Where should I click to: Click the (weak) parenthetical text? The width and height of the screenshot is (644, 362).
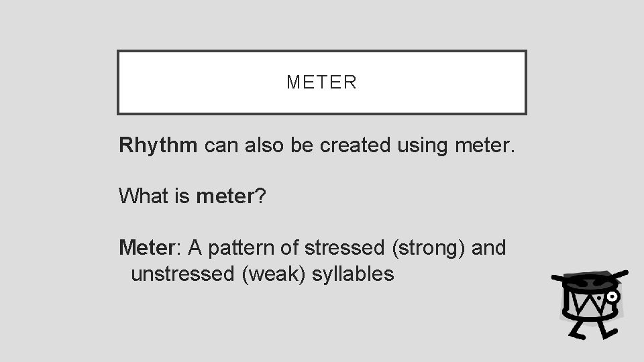(274, 275)
